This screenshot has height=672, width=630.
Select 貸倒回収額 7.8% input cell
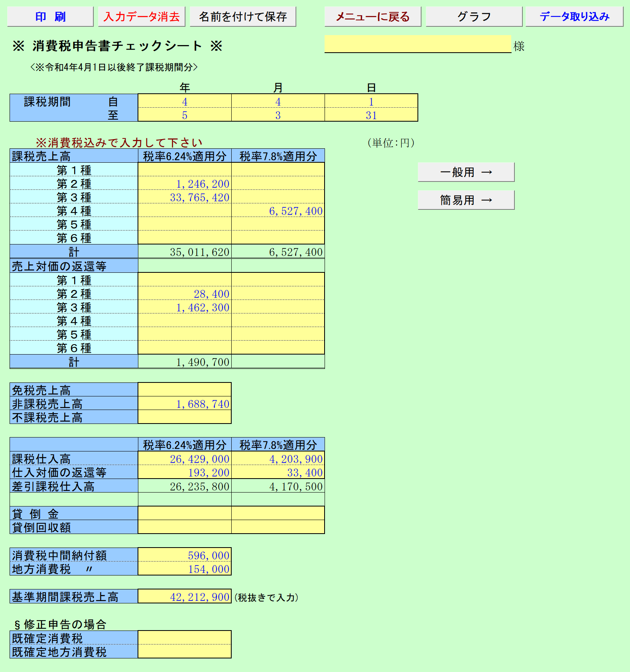pos(278,527)
